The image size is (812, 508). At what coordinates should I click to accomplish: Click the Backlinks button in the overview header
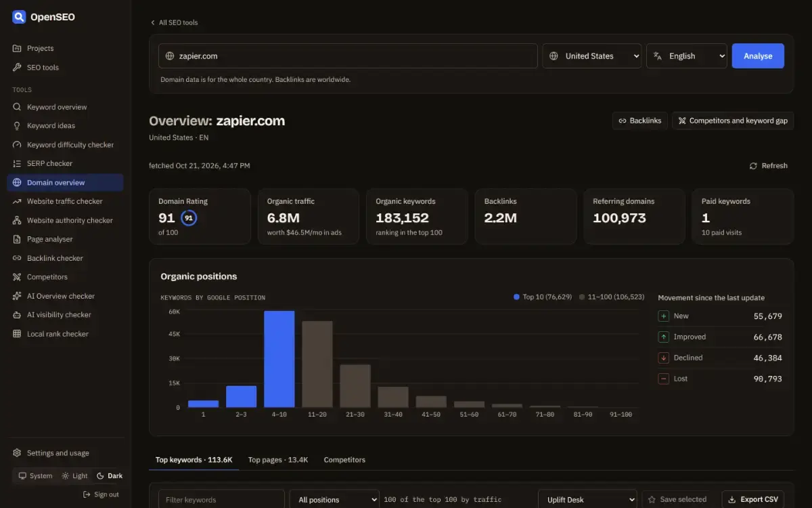(640, 121)
